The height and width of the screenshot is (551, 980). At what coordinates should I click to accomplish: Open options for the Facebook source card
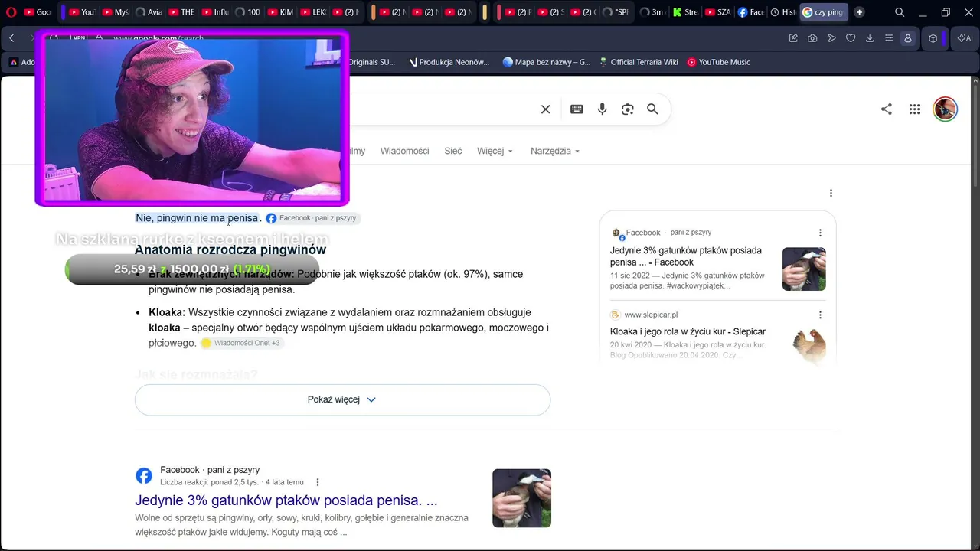tap(820, 233)
